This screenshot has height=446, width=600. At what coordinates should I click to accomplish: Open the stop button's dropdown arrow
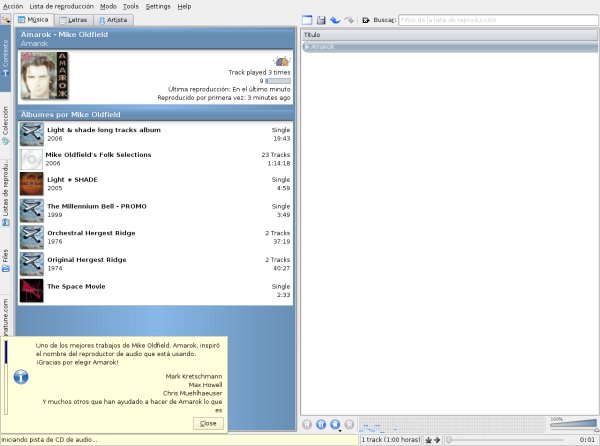[340, 431]
